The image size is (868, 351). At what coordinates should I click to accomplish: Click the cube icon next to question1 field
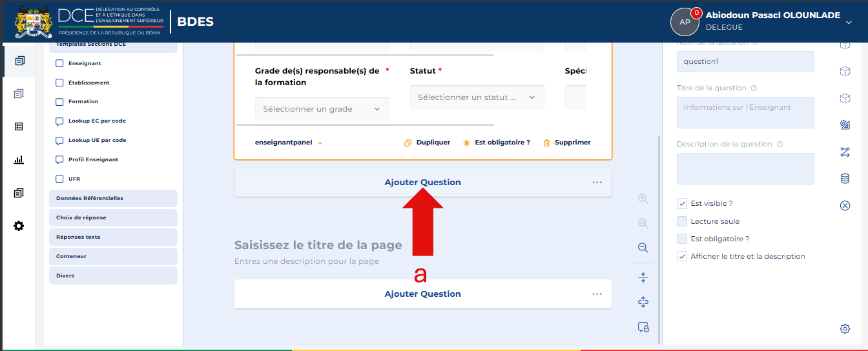(x=845, y=71)
